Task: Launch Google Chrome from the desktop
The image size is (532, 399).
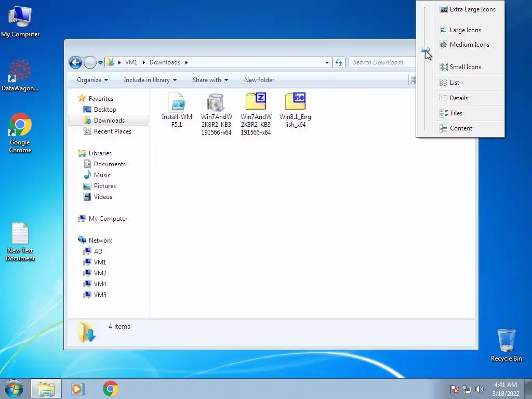Action: coord(20,133)
